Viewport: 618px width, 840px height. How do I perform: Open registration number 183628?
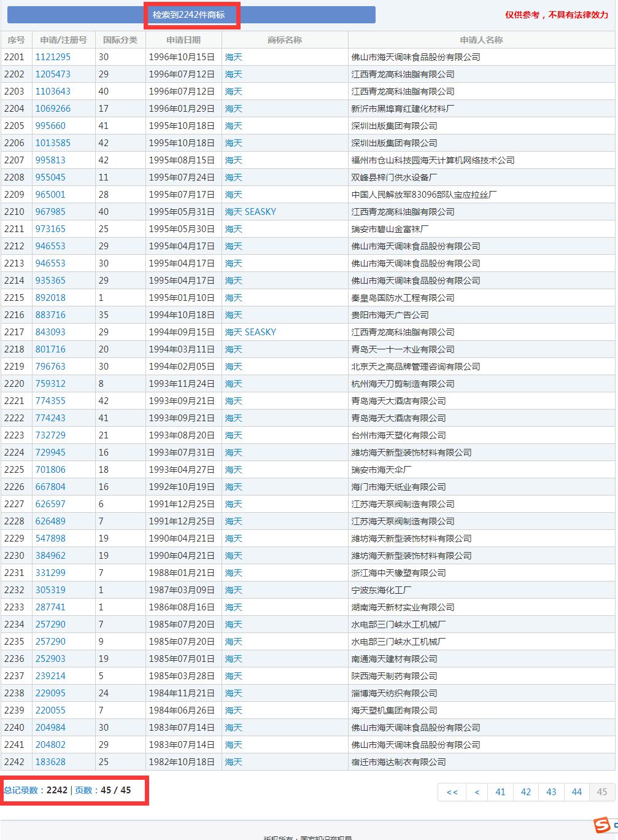click(50, 762)
